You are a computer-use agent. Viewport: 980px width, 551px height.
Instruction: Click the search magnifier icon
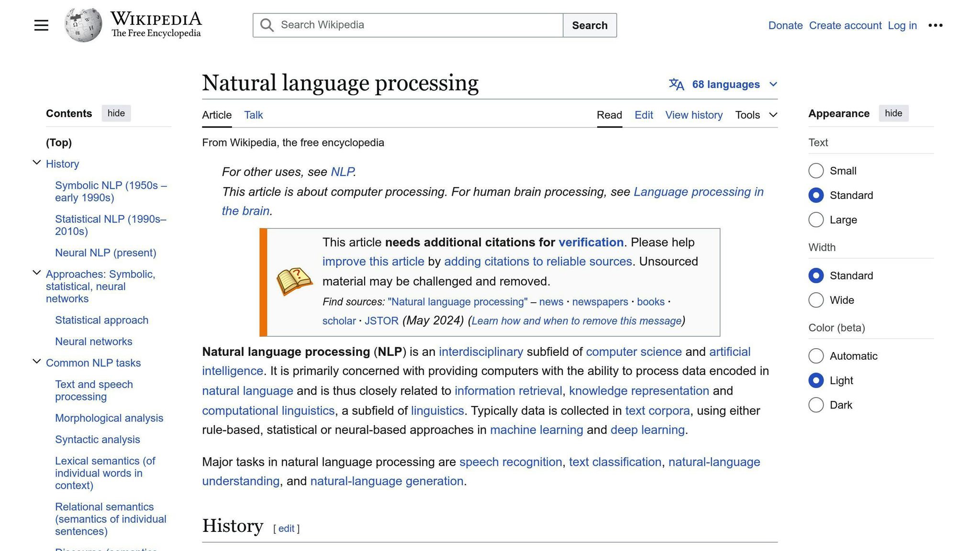pos(267,25)
